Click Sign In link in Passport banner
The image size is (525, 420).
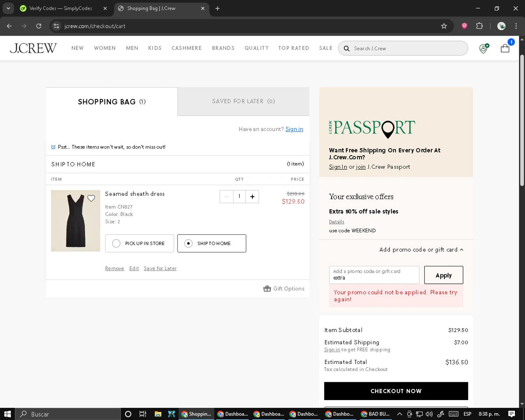(x=338, y=167)
